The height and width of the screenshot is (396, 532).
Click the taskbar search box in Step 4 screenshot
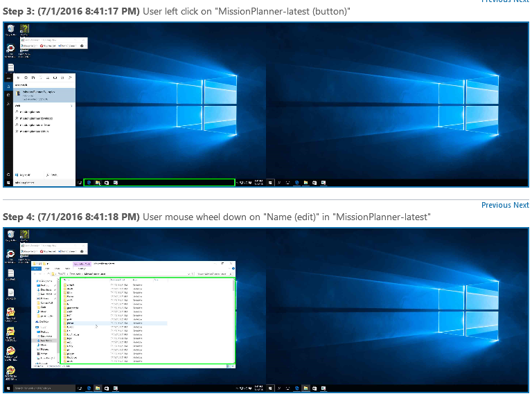[44, 388]
